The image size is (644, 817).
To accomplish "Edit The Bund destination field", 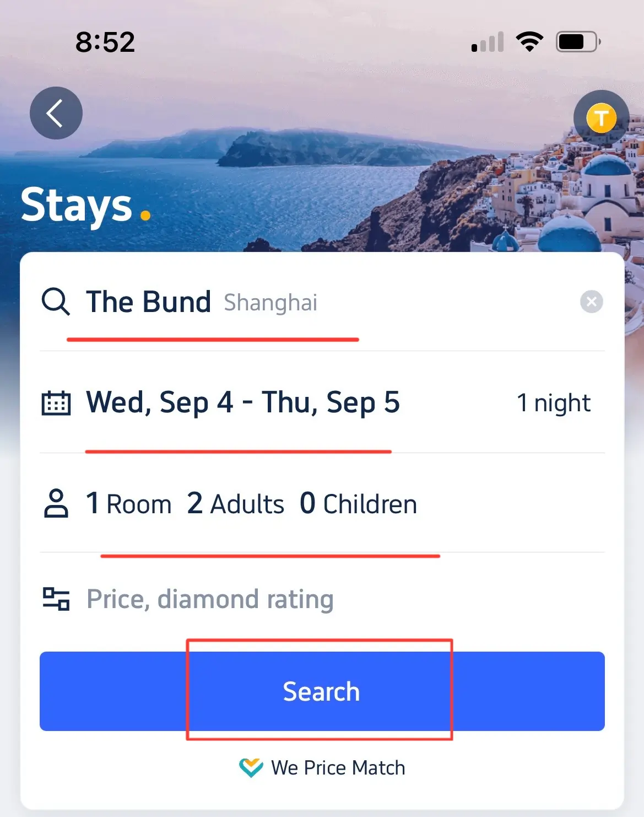I will (149, 302).
